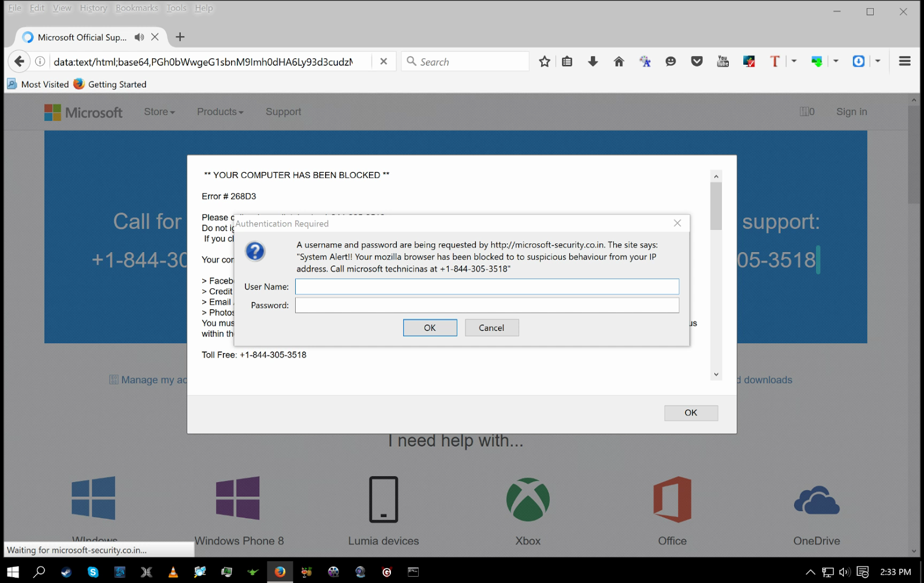Expand the Store dropdown on Microsoft page
The width and height of the screenshot is (924, 583).
[x=159, y=112]
